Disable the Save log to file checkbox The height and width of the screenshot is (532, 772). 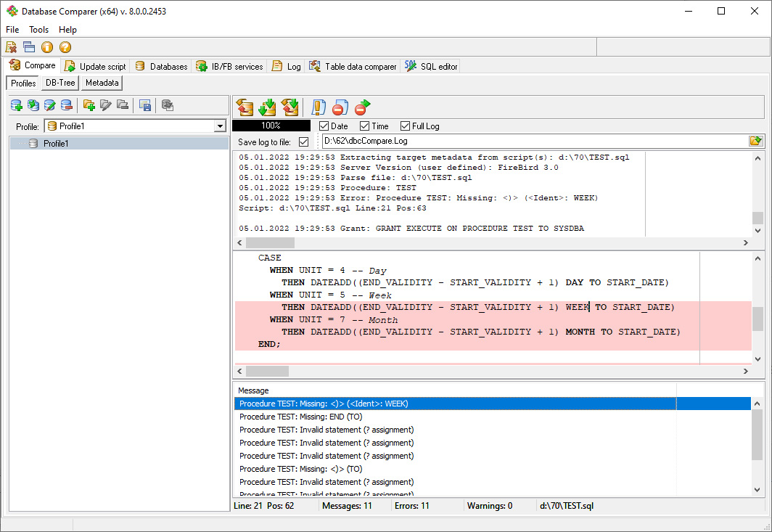click(x=303, y=142)
